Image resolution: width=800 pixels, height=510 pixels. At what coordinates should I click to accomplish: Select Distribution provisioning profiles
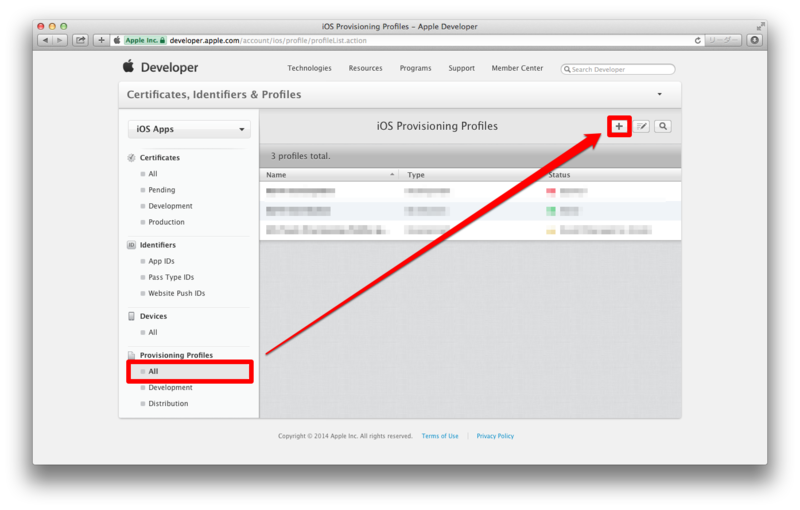(x=168, y=403)
